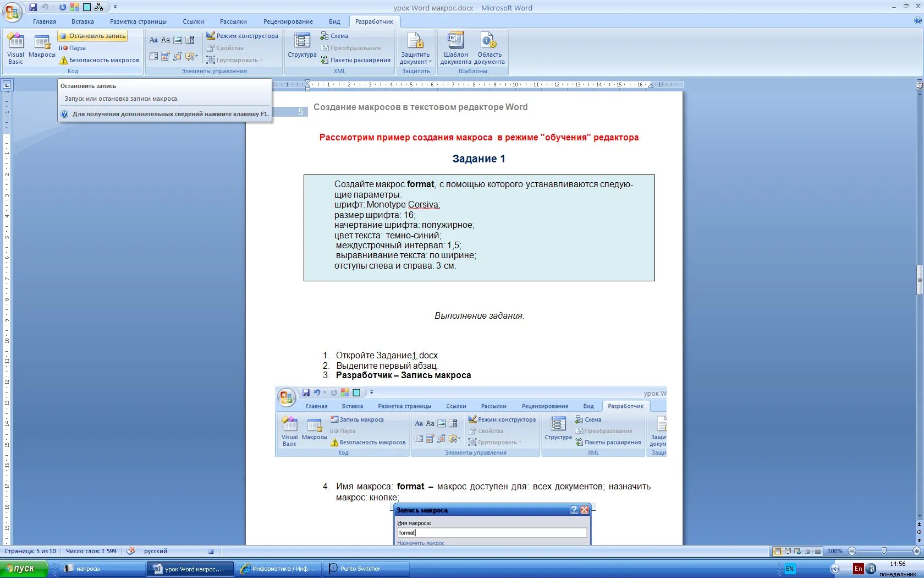Click the macro recording status bar icon
Screen dimensions: 924x578
tap(211, 551)
